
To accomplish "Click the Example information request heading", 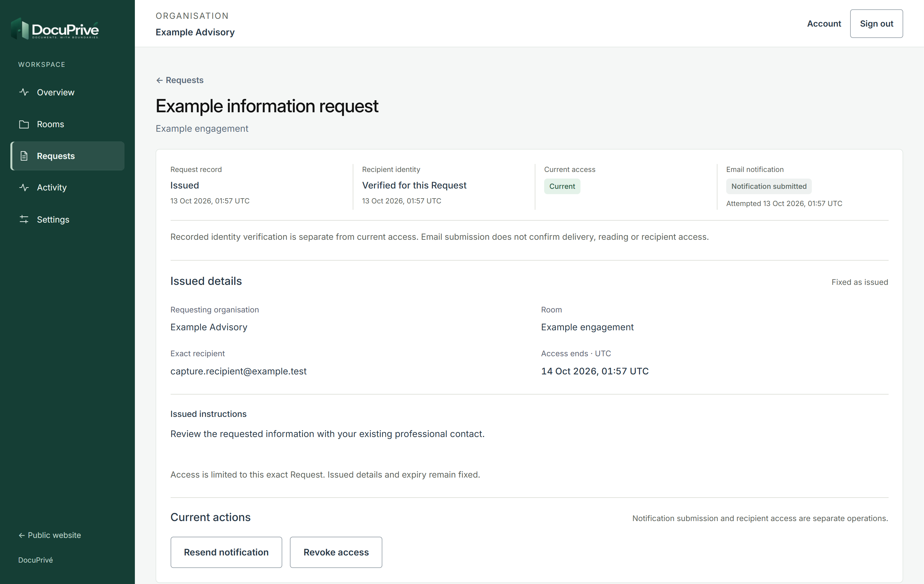I will pyautogui.click(x=267, y=106).
